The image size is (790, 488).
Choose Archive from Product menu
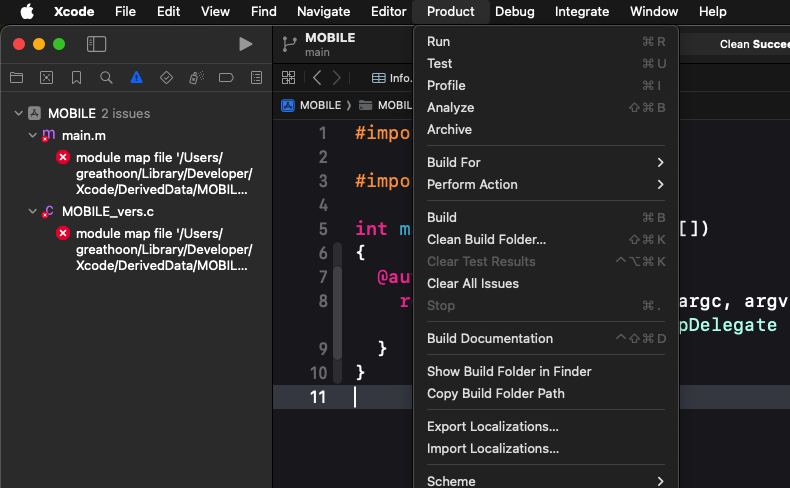click(x=546, y=129)
